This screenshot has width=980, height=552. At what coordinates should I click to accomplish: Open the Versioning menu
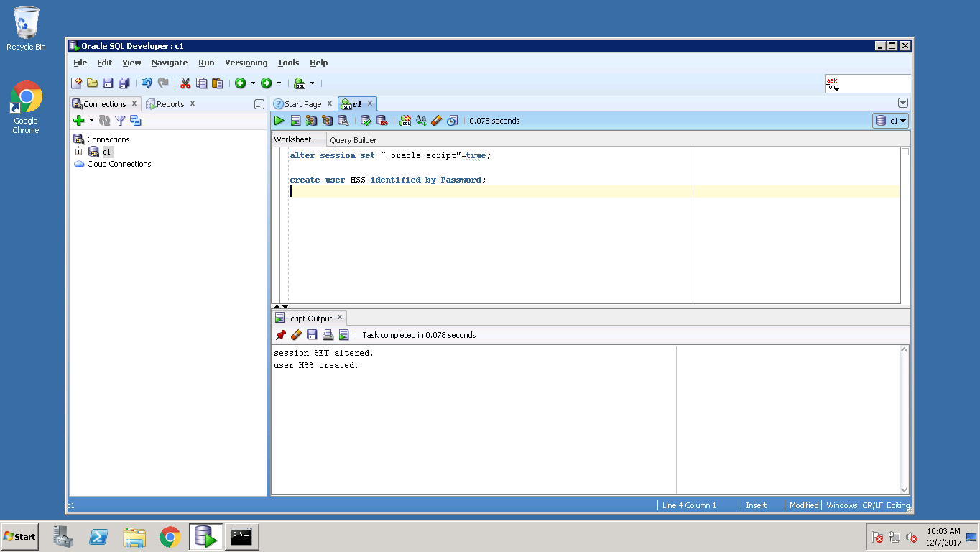pos(246,63)
